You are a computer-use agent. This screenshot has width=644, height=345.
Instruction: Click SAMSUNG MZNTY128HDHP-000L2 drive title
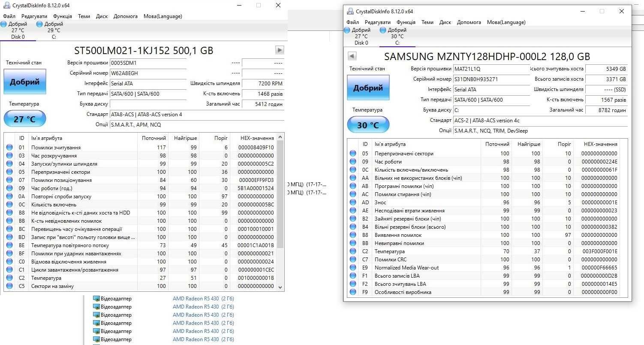(x=487, y=57)
